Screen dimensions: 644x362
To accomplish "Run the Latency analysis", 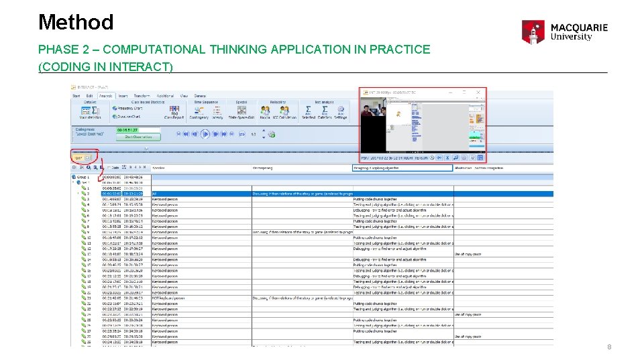I will [x=217, y=113].
